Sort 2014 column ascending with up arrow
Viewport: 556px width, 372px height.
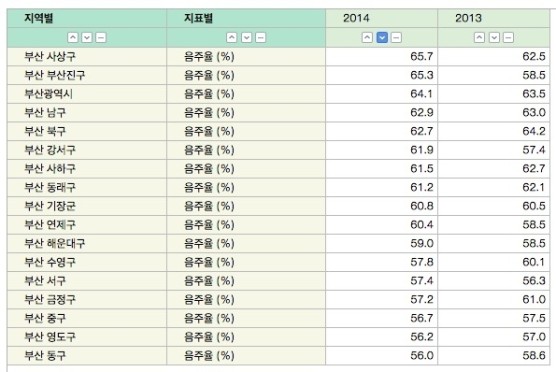coord(367,38)
